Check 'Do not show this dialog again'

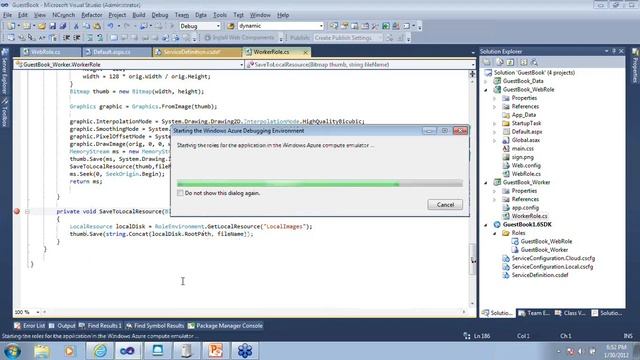(180, 193)
